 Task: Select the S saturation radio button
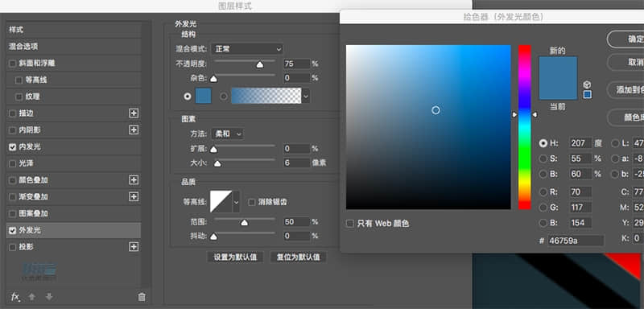pos(543,159)
